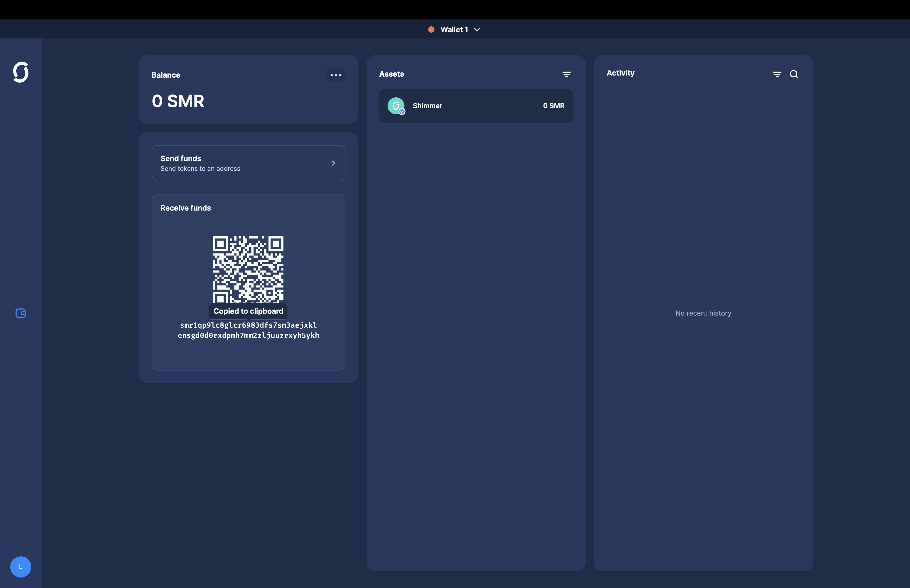Click the 0 SMR balance amount
Viewport: 910px width, 588px height.
pos(178,101)
